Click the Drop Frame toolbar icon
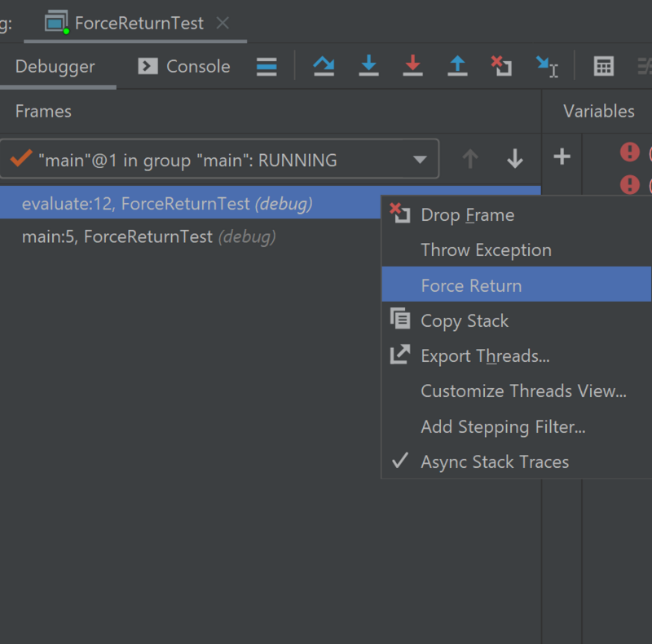 [501, 66]
